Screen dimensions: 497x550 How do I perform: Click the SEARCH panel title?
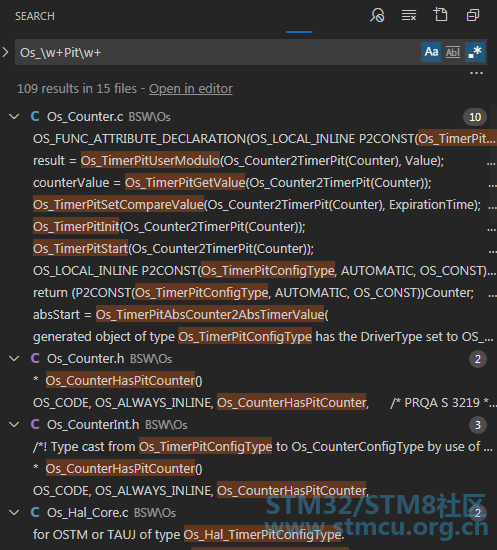pyautogui.click(x=35, y=16)
